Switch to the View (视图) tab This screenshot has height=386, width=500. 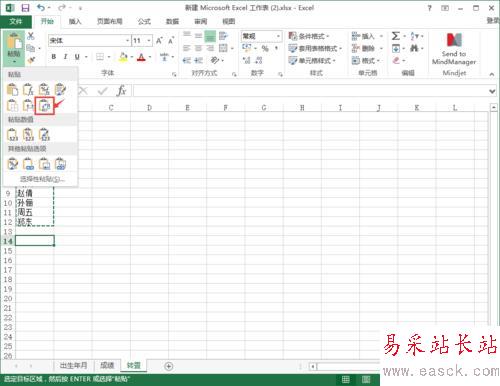pos(229,22)
